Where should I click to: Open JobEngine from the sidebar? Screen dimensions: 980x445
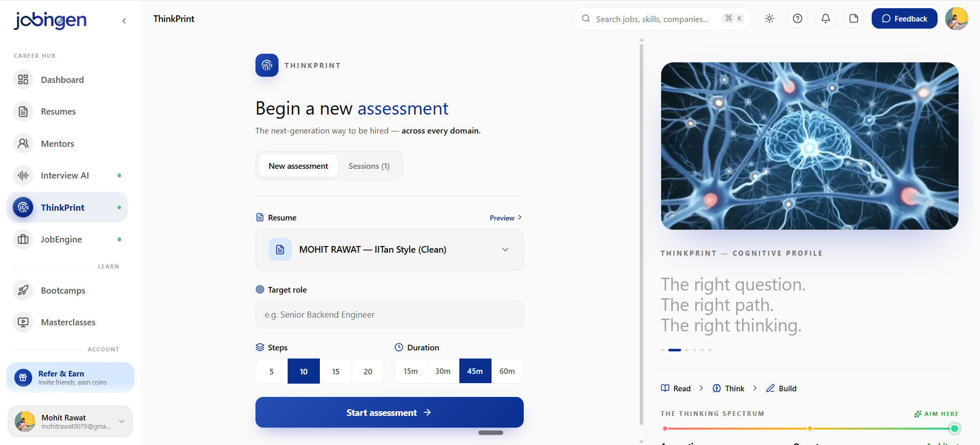pos(67,239)
